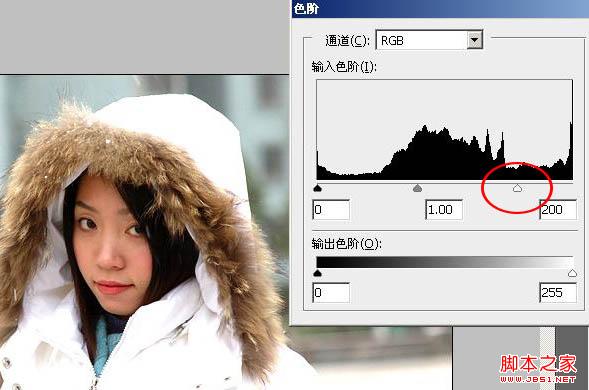This screenshot has width=589, height=390.
Task: Open the 通道 channel dropdown arrow
Action: 474,40
